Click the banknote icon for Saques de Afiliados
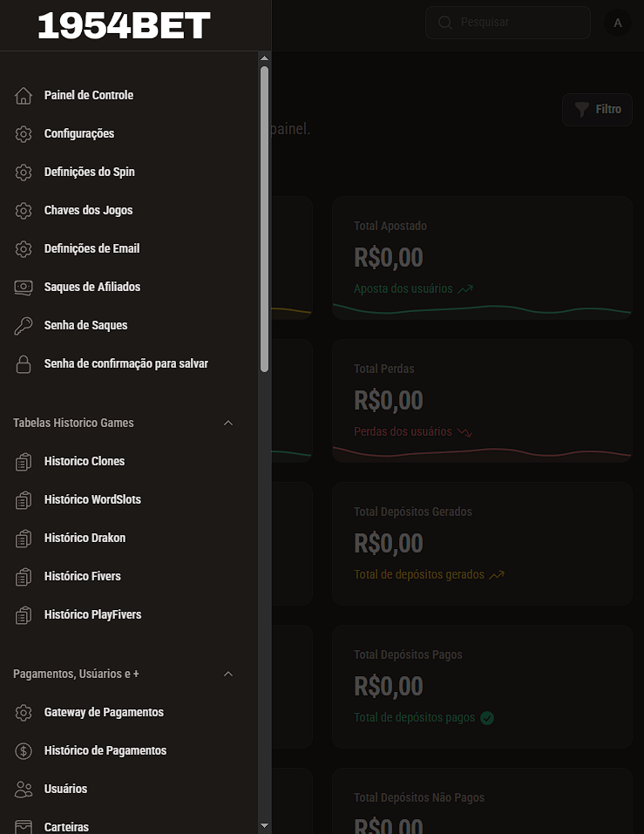Viewport: 644px width, 834px height. click(x=24, y=287)
